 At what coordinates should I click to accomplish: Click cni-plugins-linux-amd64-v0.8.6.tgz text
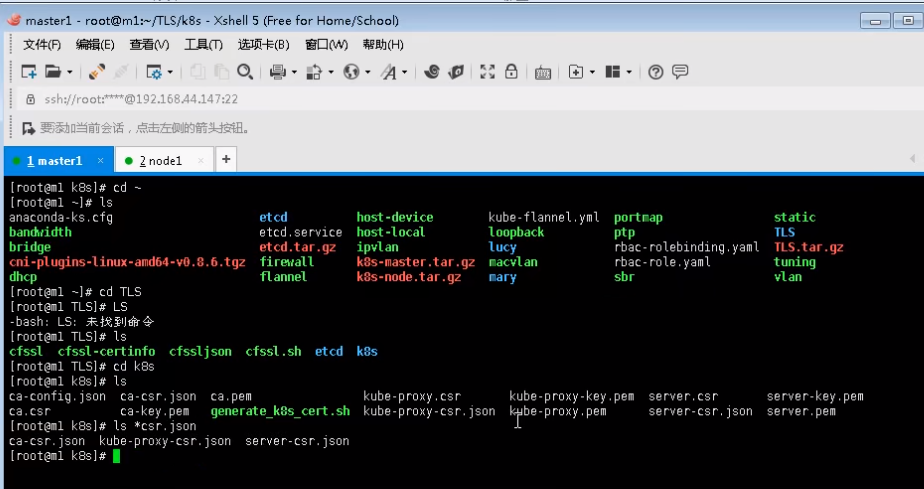coord(127,262)
